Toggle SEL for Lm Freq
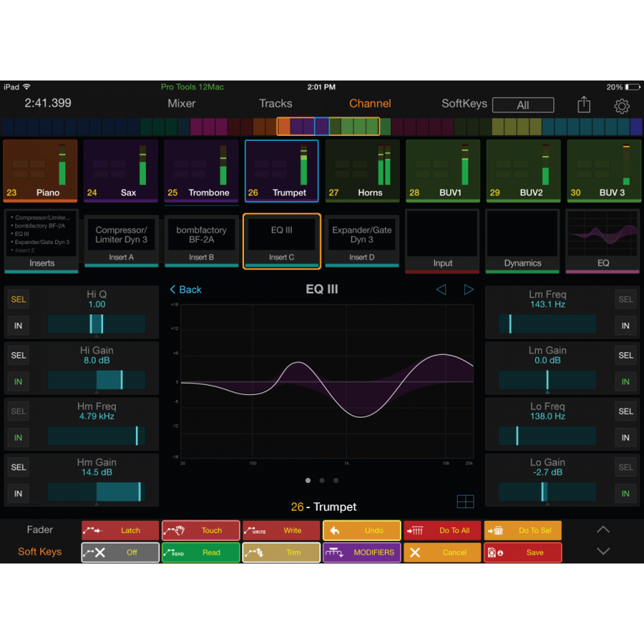This screenshot has height=644, width=644. (625, 299)
